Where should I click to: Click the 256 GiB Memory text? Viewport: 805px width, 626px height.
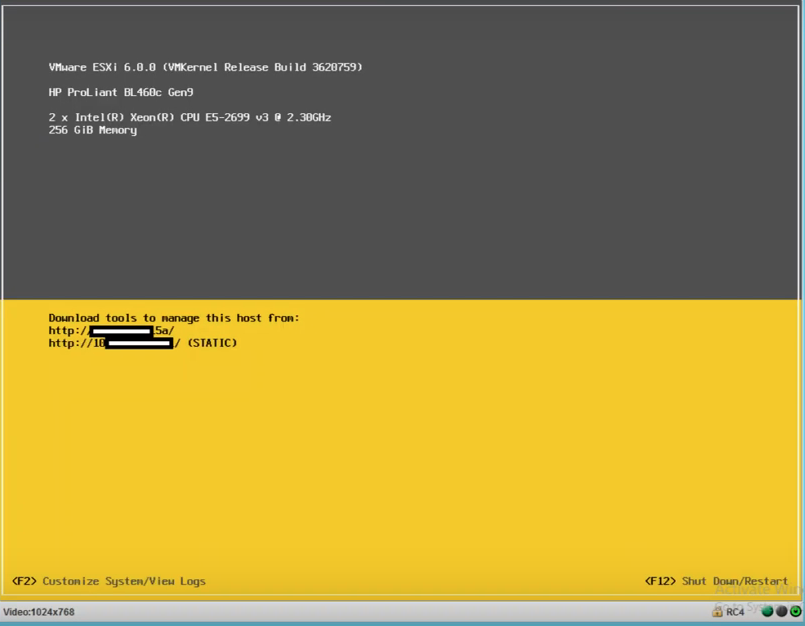[x=92, y=130]
